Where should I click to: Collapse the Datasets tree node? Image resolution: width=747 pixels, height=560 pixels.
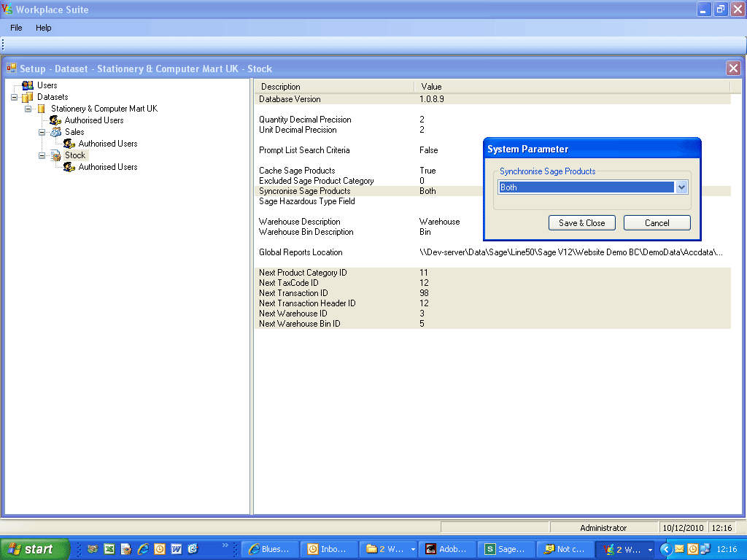(x=15, y=97)
